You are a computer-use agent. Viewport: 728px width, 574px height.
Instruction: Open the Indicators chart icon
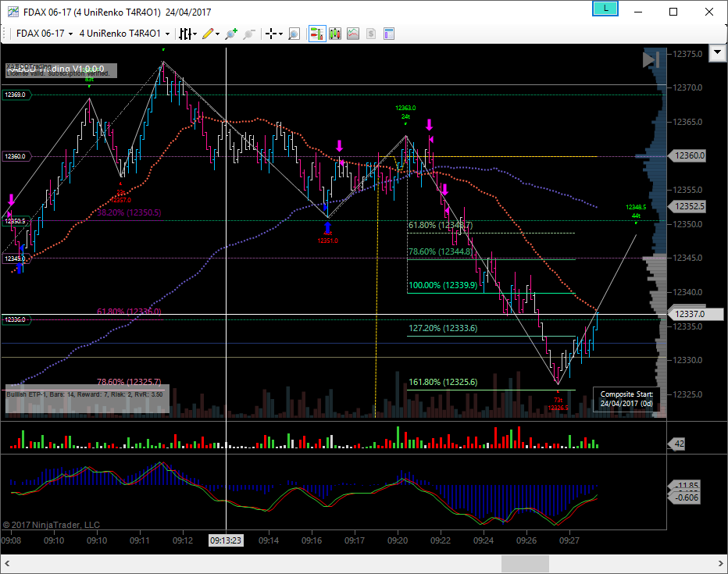point(353,34)
